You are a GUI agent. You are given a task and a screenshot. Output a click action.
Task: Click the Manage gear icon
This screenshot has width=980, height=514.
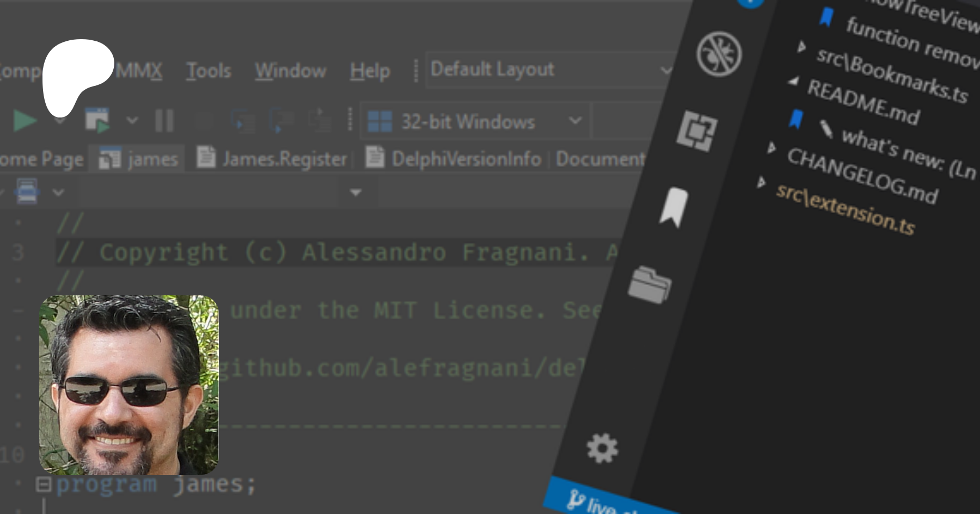(602, 449)
